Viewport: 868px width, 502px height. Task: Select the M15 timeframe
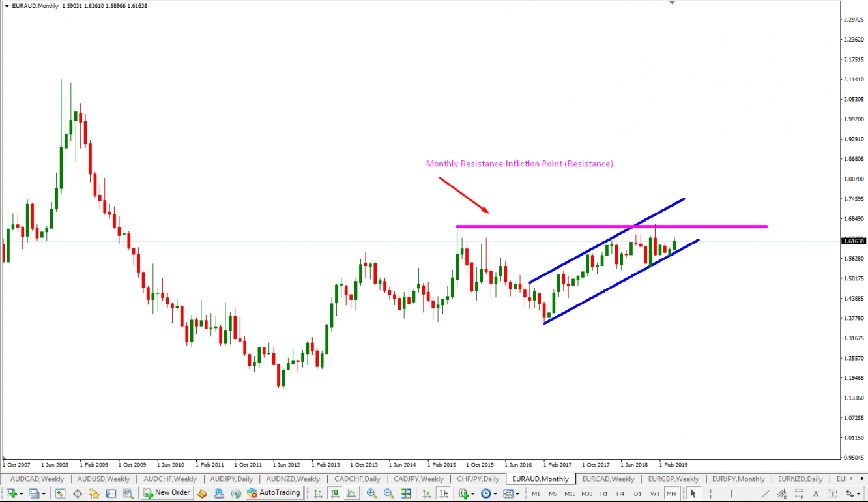(x=570, y=494)
